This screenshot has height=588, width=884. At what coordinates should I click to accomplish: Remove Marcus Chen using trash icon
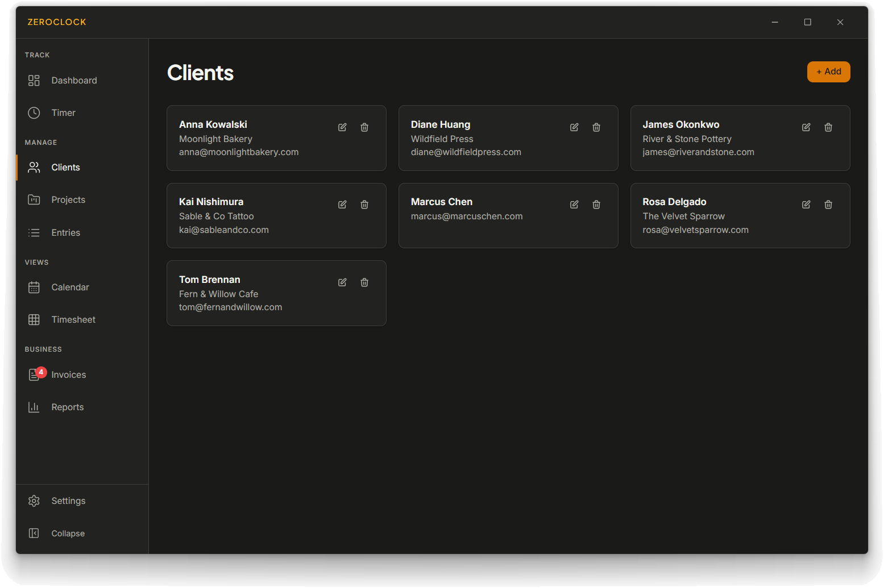596,205
